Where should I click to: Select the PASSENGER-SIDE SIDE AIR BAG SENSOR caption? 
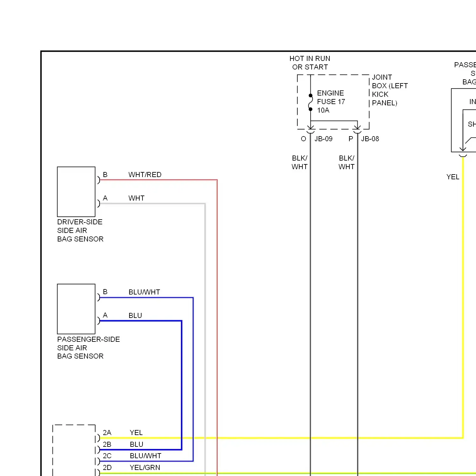(x=89, y=348)
